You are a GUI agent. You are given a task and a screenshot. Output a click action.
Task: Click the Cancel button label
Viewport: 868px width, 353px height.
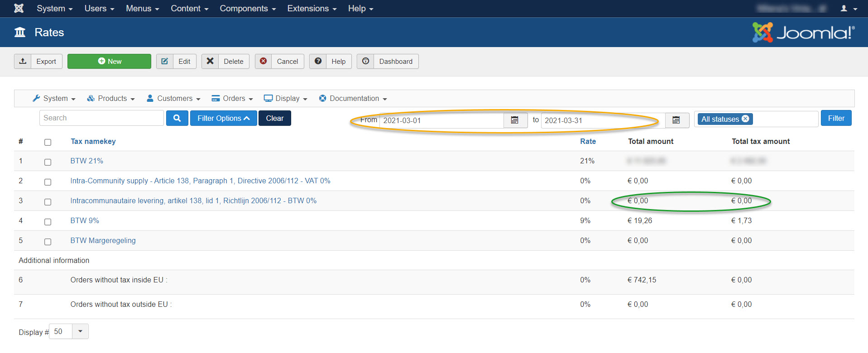click(288, 62)
